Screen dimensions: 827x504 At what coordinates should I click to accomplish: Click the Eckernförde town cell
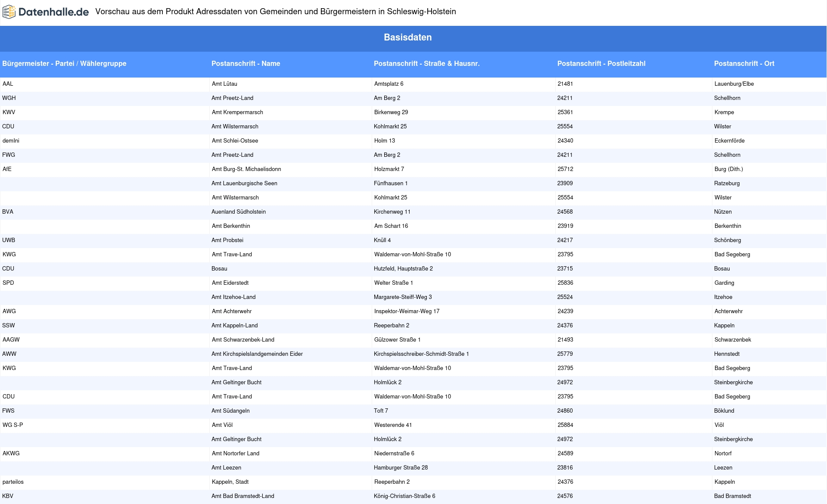point(729,141)
